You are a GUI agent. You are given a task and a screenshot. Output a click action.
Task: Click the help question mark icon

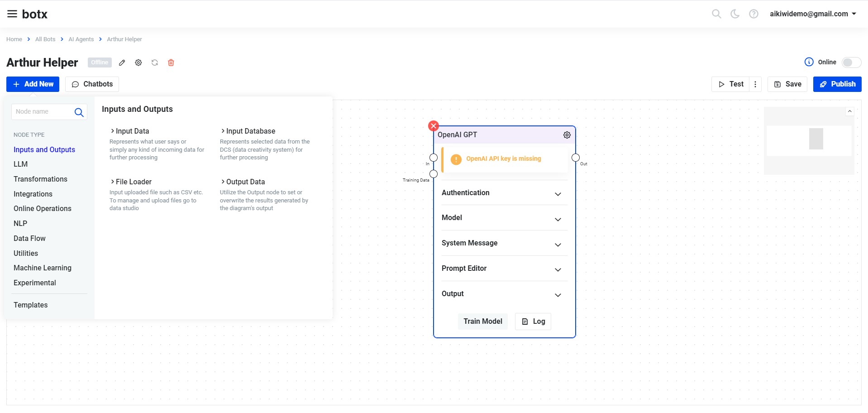point(754,14)
